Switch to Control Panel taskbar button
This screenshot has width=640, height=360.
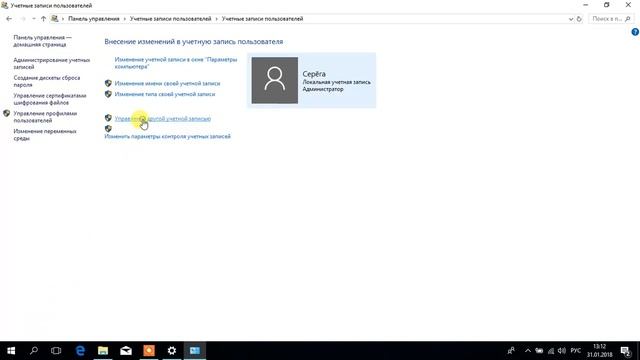[195, 351]
